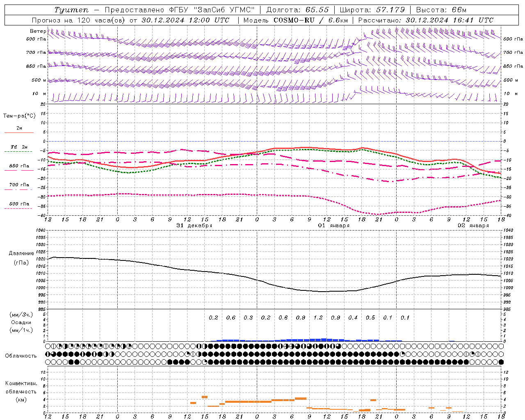Click the Ветер wind panel label

(x=38, y=31)
